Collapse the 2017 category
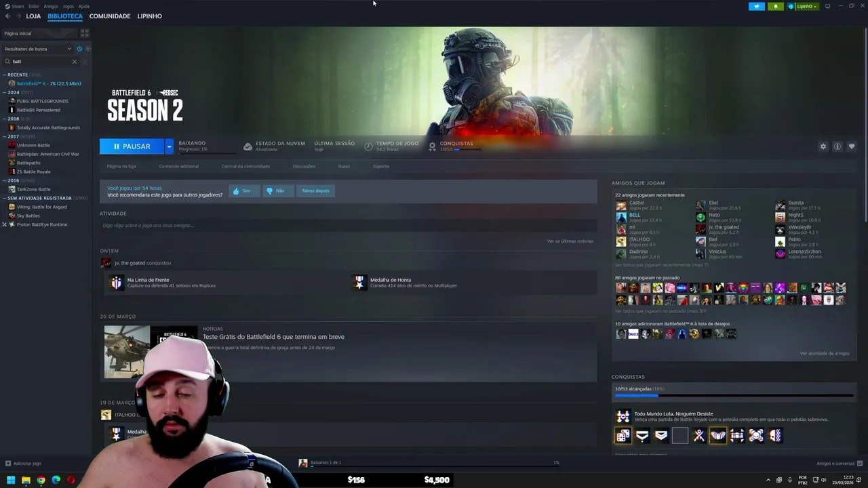The height and width of the screenshot is (488, 868). coord(5,136)
